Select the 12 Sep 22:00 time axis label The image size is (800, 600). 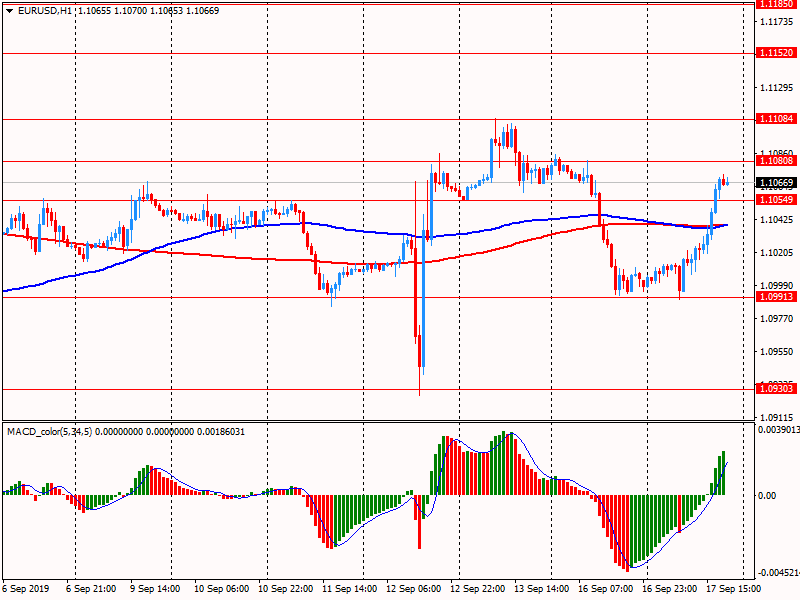point(478,589)
